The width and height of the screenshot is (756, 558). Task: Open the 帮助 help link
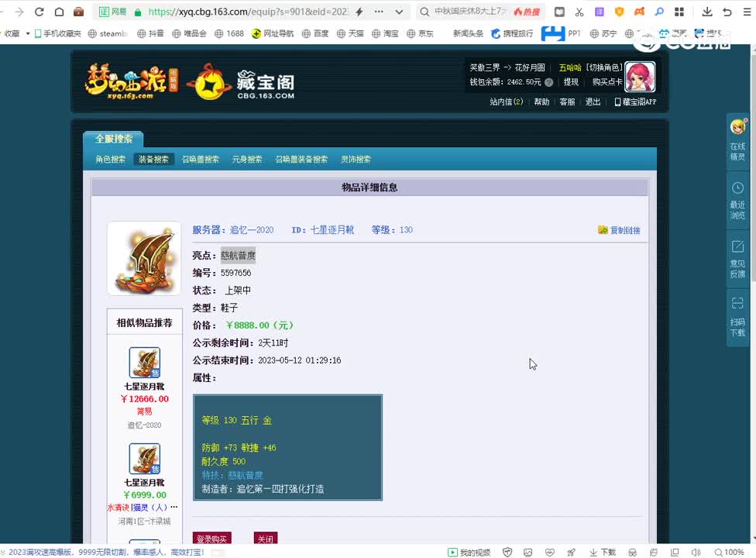pyautogui.click(x=541, y=102)
